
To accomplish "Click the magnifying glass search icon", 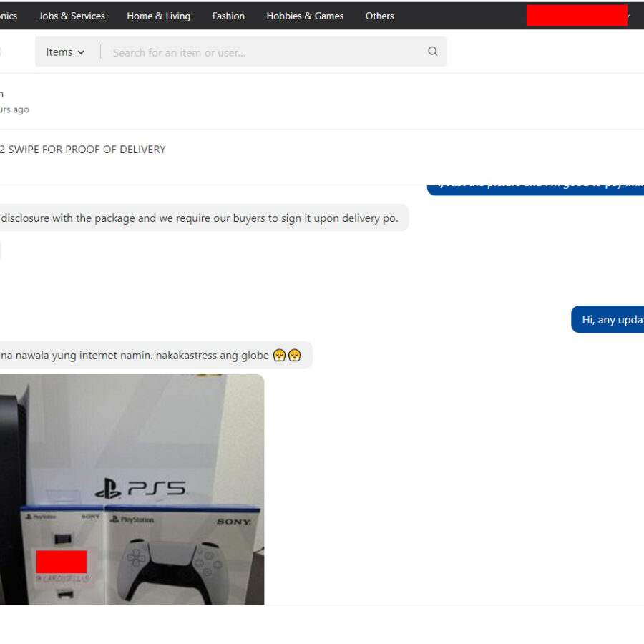I will 432,52.
